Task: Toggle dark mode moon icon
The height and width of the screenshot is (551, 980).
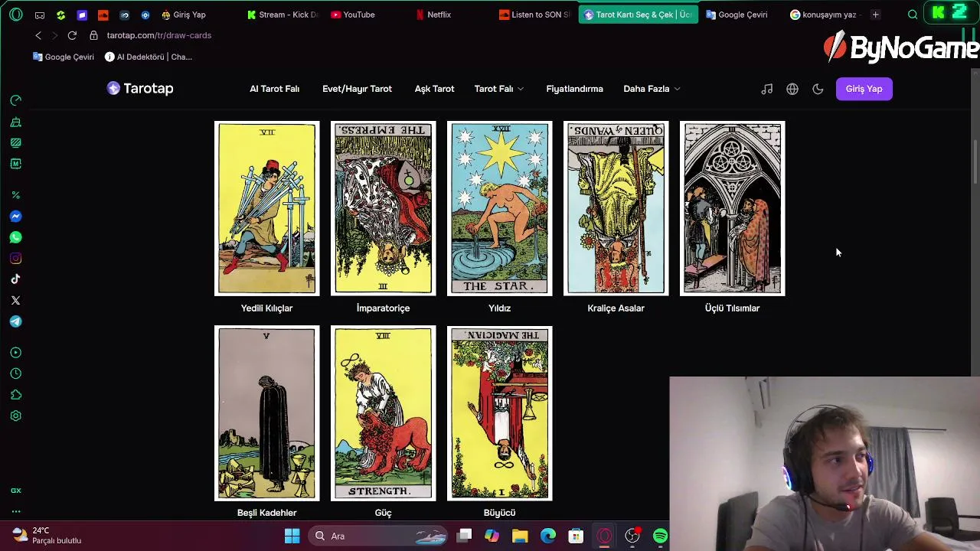Action: point(818,89)
